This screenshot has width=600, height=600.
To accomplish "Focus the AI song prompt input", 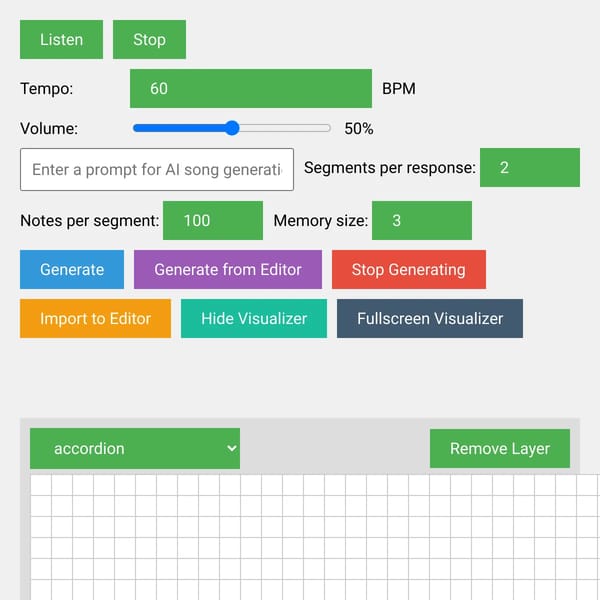I will click(157, 170).
